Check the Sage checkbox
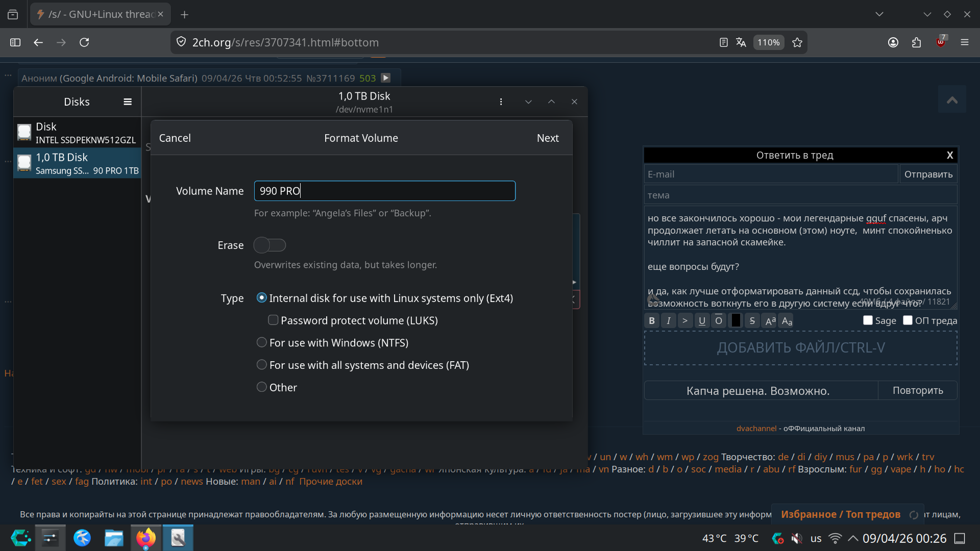980x551 pixels. click(x=868, y=320)
